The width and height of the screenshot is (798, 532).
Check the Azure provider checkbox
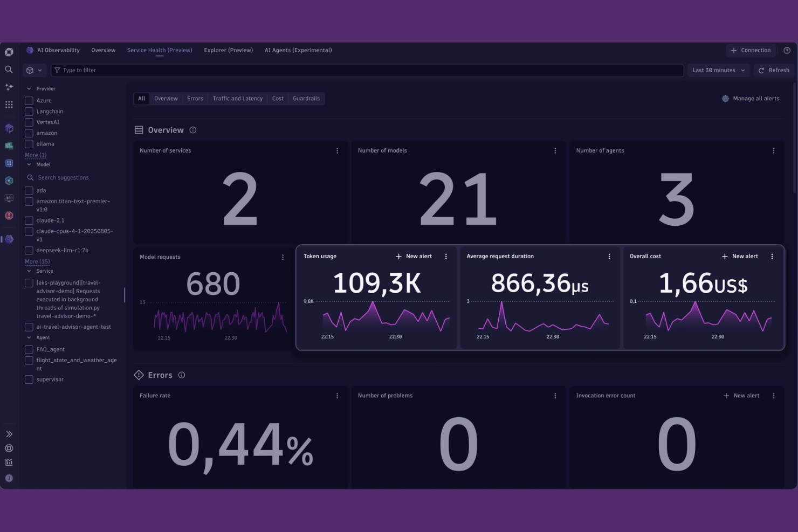coord(29,100)
